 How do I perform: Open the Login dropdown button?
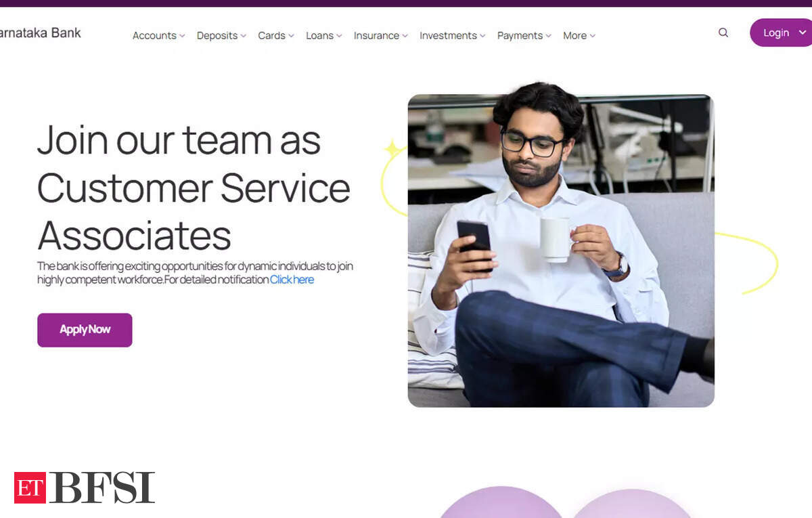781,33
